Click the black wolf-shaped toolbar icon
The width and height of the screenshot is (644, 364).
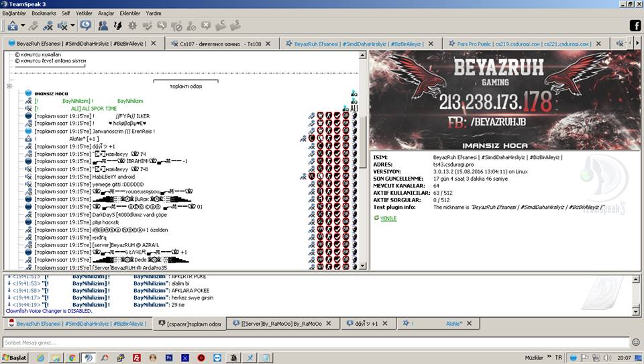pos(118,26)
